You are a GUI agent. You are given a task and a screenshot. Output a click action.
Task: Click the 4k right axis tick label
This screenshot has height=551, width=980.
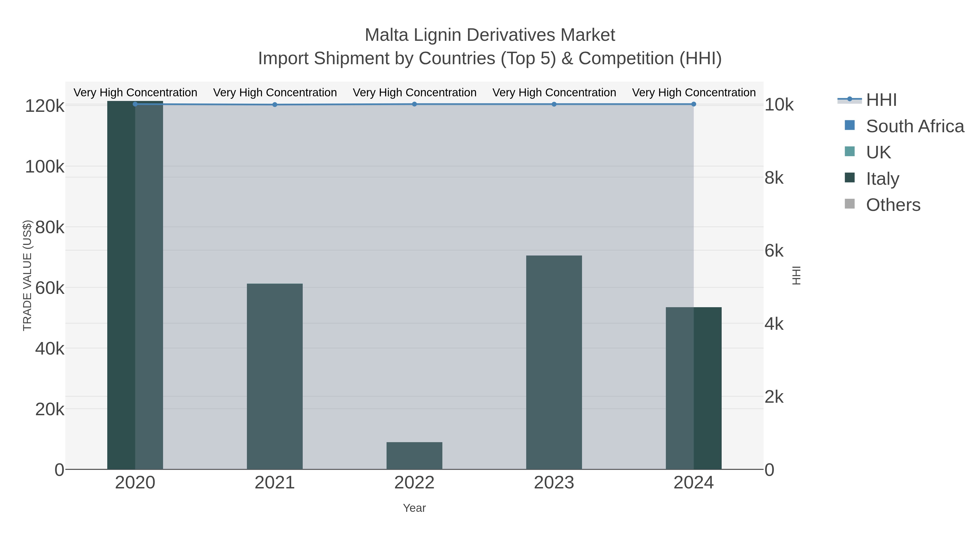774,324
